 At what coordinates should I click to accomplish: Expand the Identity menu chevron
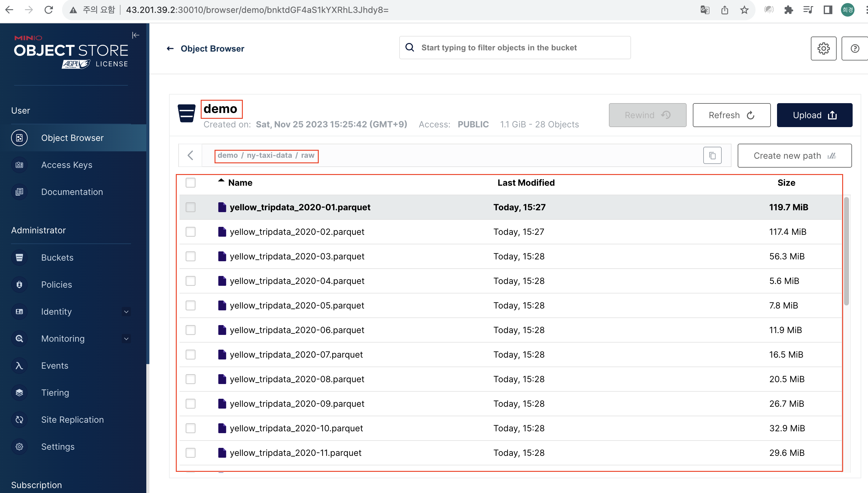click(126, 312)
